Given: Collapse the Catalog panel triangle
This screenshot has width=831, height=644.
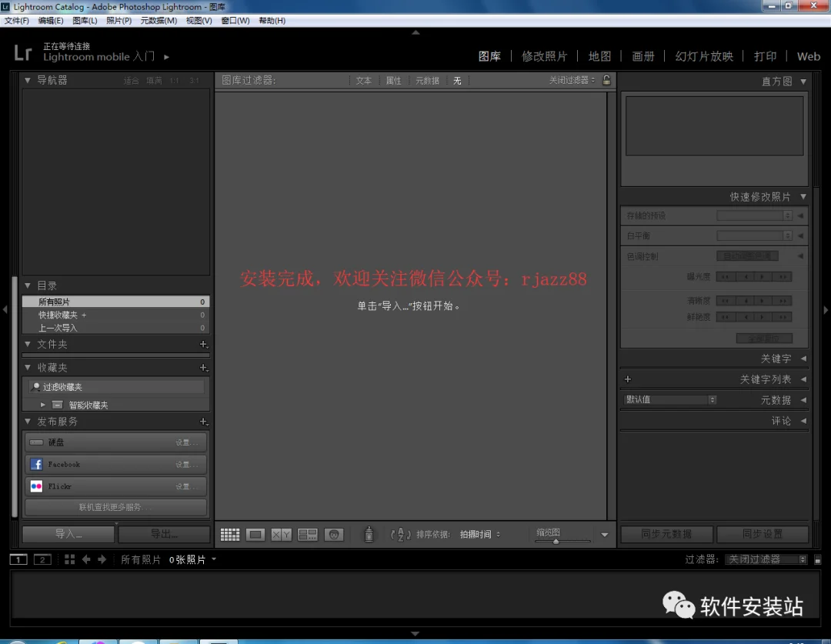Looking at the screenshot, I should coord(28,285).
